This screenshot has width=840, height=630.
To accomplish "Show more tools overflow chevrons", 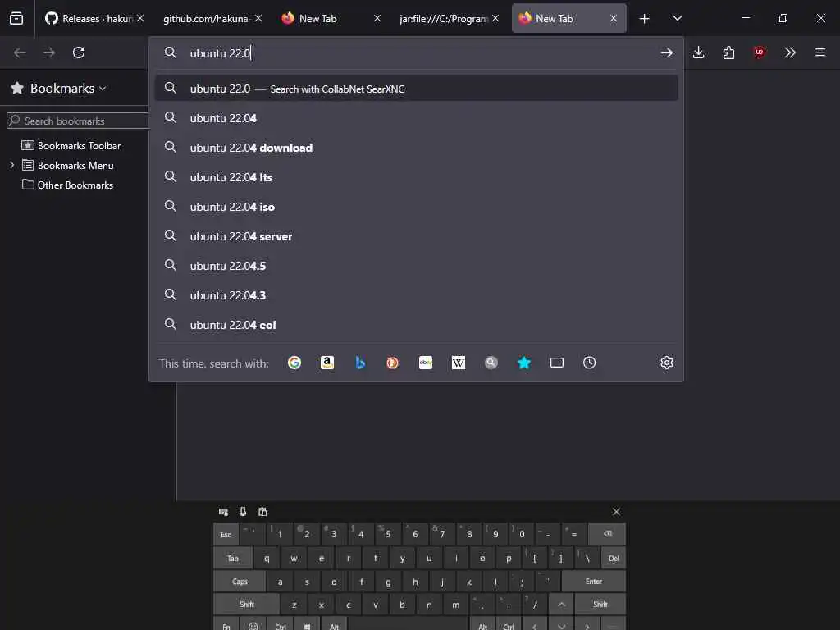I will [x=790, y=52].
